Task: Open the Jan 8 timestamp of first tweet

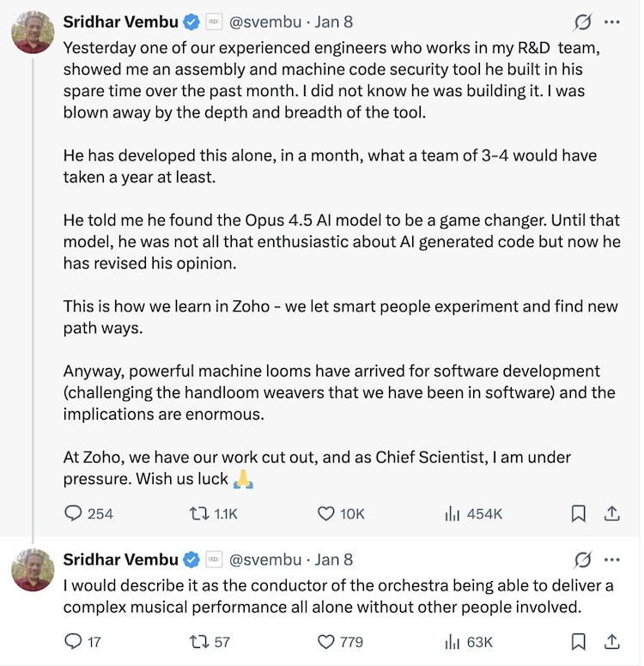Action: click(x=334, y=21)
